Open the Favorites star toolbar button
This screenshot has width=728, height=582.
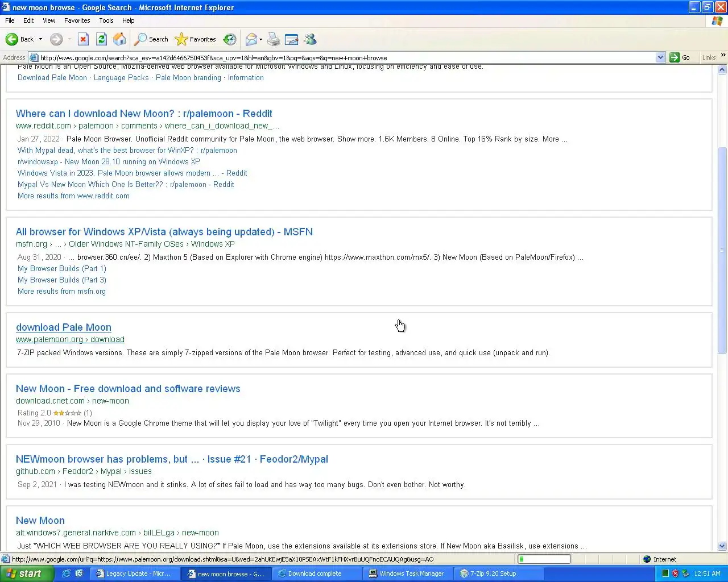click(196, 39)
